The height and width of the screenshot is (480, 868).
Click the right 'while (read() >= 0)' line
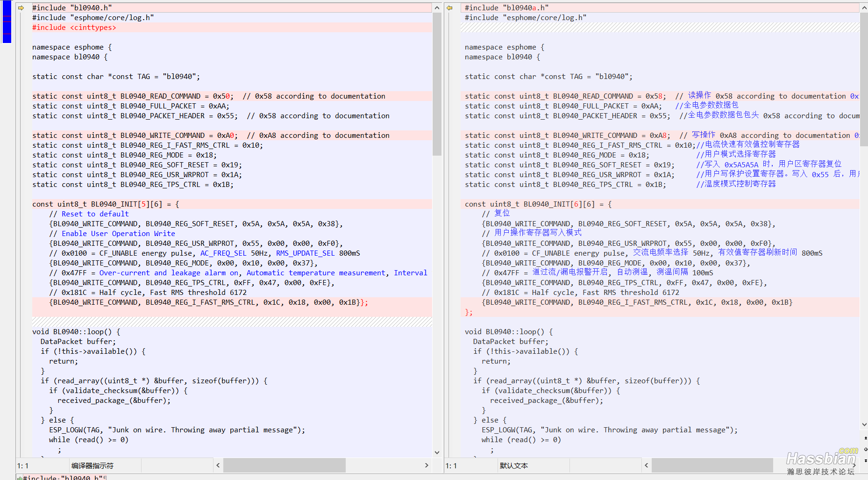(x=521, y=439)
